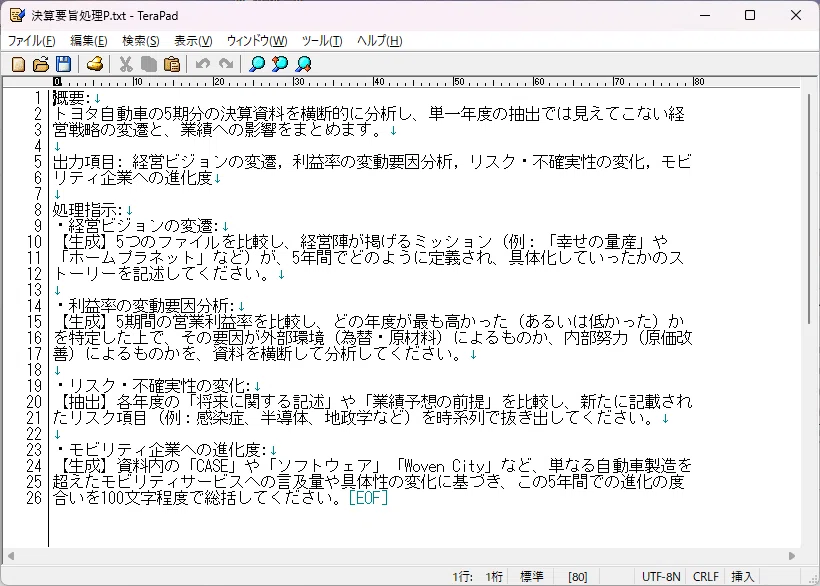The height and width of the screenshot is (586, 820).
Task: Click line number 26 in the gutter
Action: (x=34, y=498)
